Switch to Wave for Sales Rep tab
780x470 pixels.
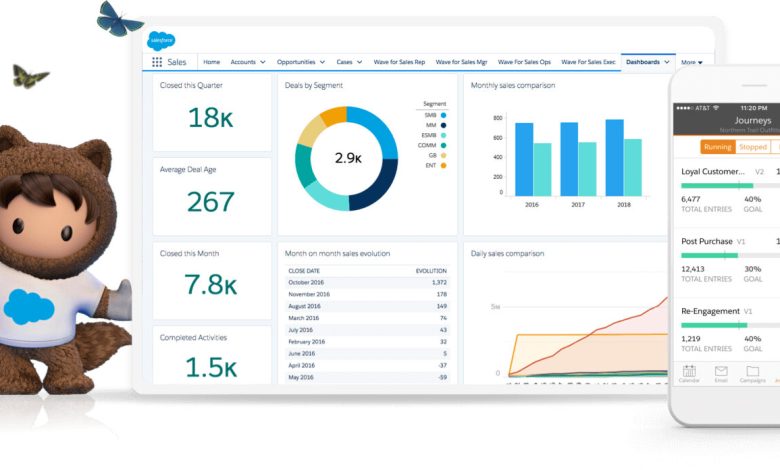pos(400,62)
